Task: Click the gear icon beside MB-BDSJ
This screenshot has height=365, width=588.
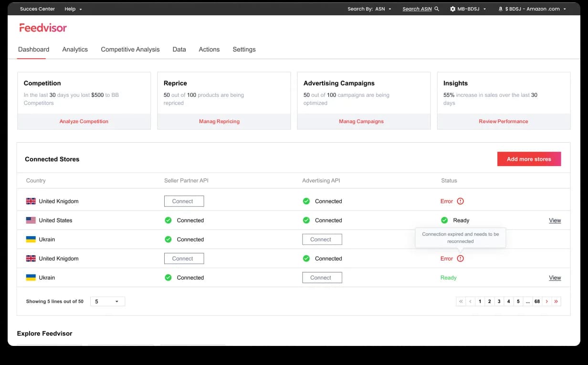Action: point(452,9)
